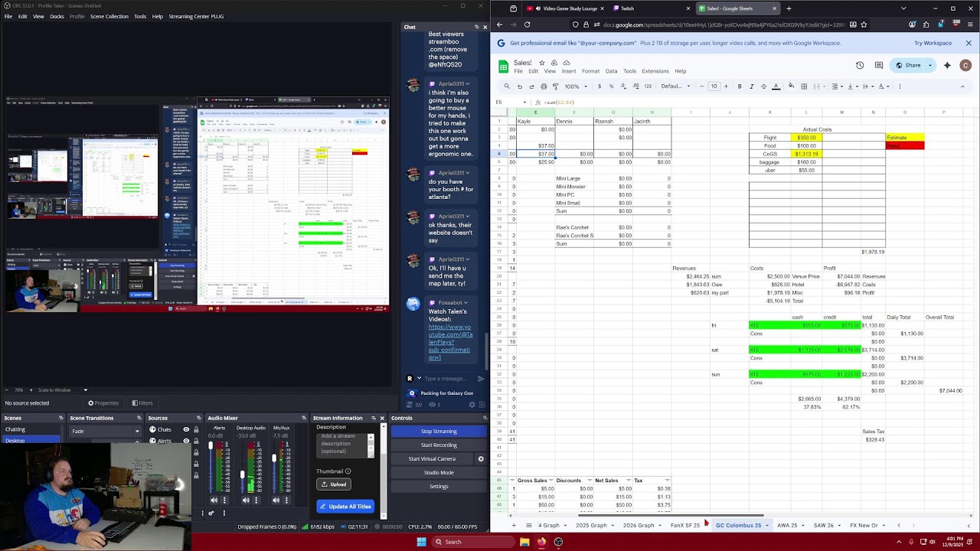980x551 pixels.
Task: Click the print icon in Sheets toolbar
Action: [544, 86]
